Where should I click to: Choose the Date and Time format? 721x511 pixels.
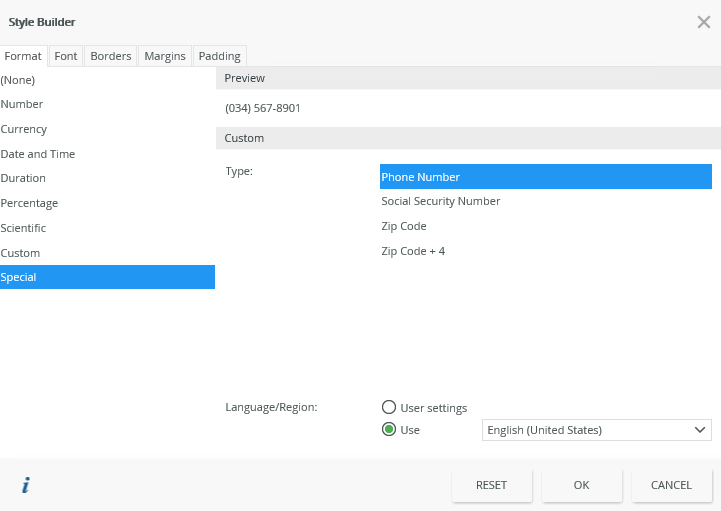(x=38, y=154)
